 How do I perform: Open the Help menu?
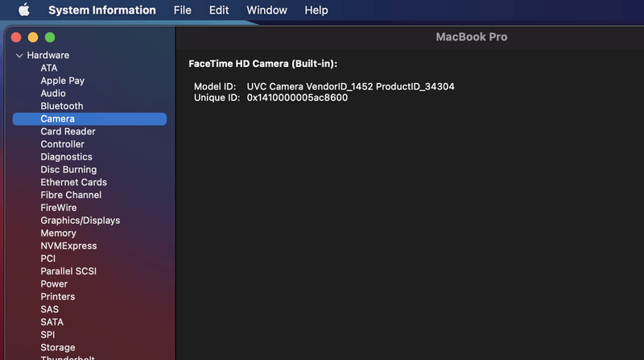(316, 10)
